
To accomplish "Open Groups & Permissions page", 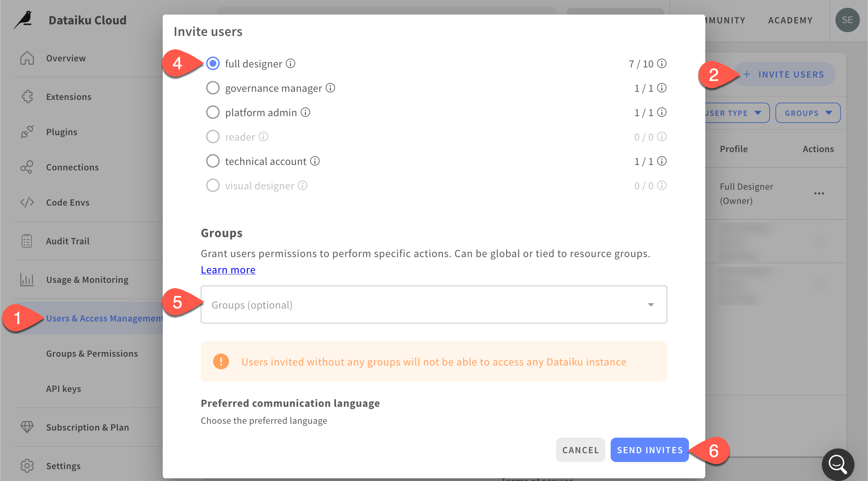I will point(92,353).
